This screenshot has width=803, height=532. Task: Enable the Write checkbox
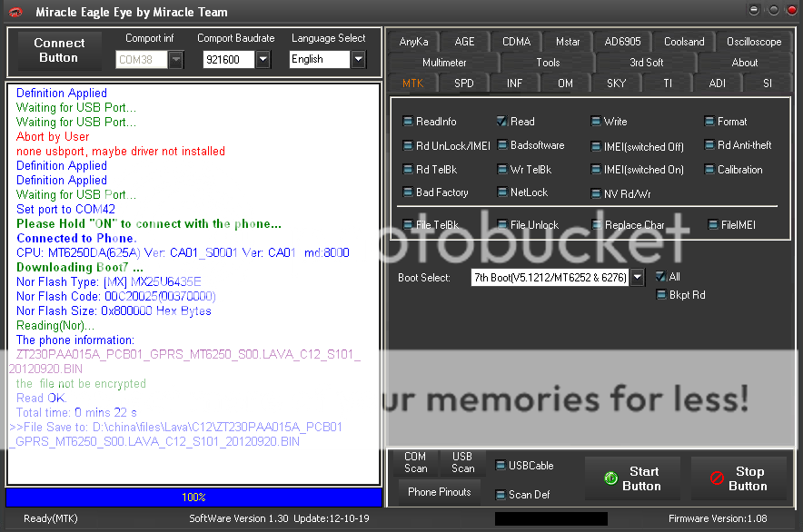coord(596,122)
